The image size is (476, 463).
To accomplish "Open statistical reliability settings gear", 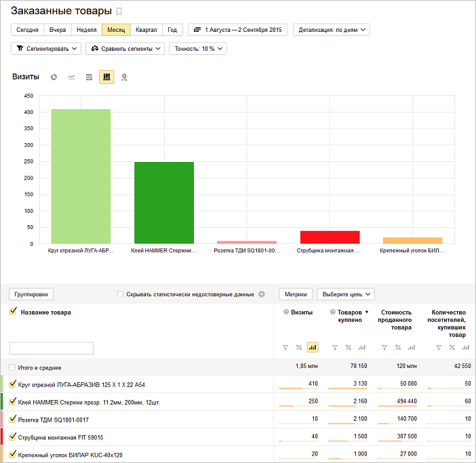I will [261, 294].
